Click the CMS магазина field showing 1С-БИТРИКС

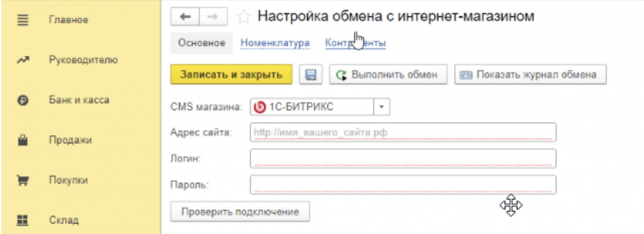(320, 107)
